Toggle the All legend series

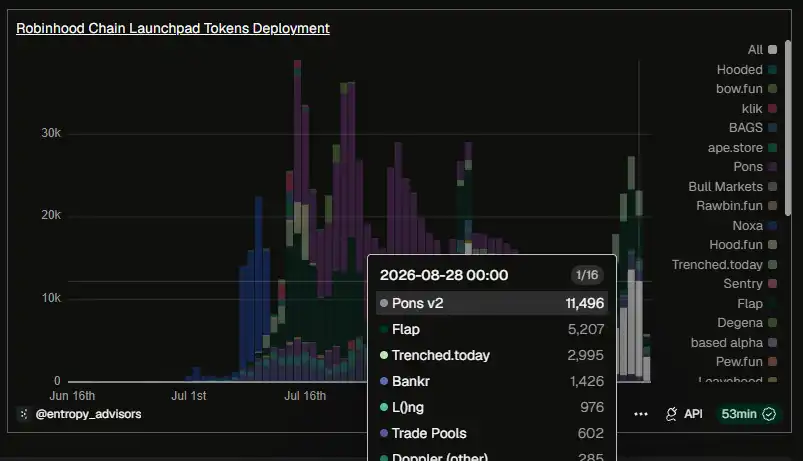pos(762,50)
